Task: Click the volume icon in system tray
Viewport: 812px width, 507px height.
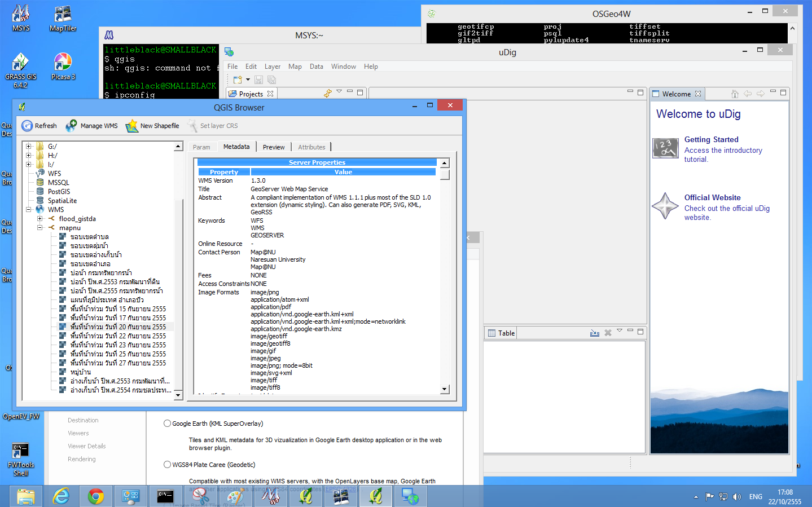Action: [737, 497]
